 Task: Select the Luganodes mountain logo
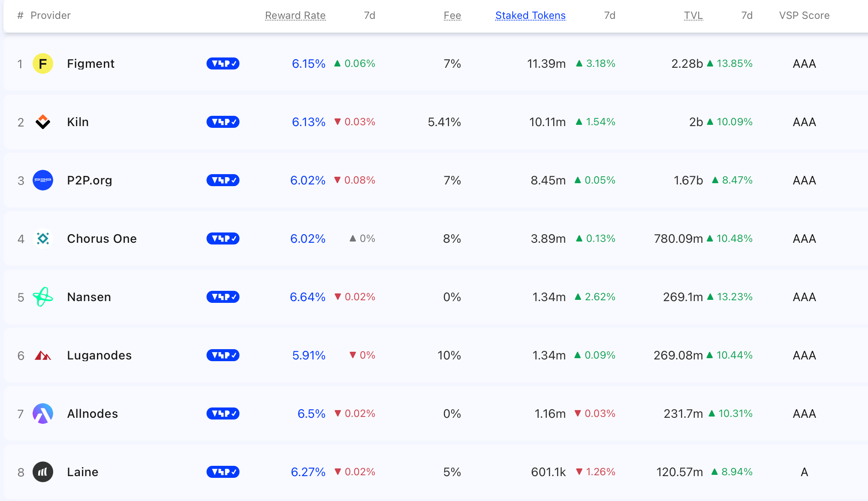(x=42, y=355)
